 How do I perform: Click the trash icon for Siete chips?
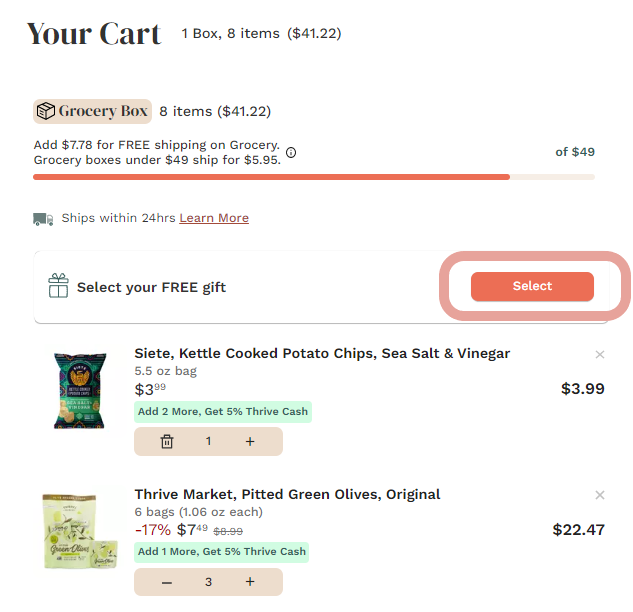click(x=167, y=441)
